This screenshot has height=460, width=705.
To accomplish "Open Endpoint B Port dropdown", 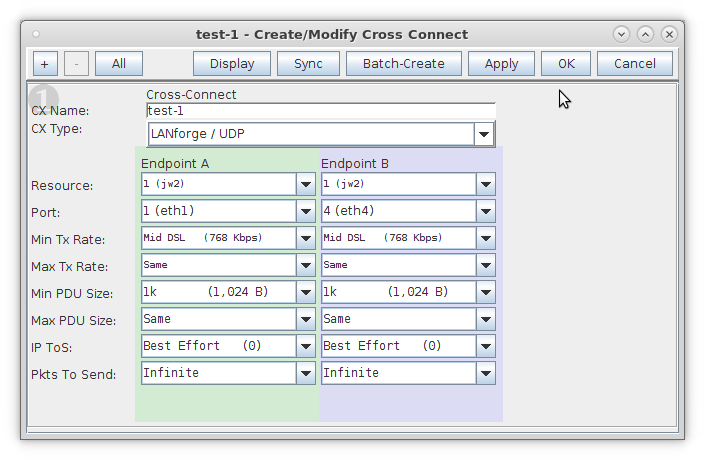I will click(485, 212).
